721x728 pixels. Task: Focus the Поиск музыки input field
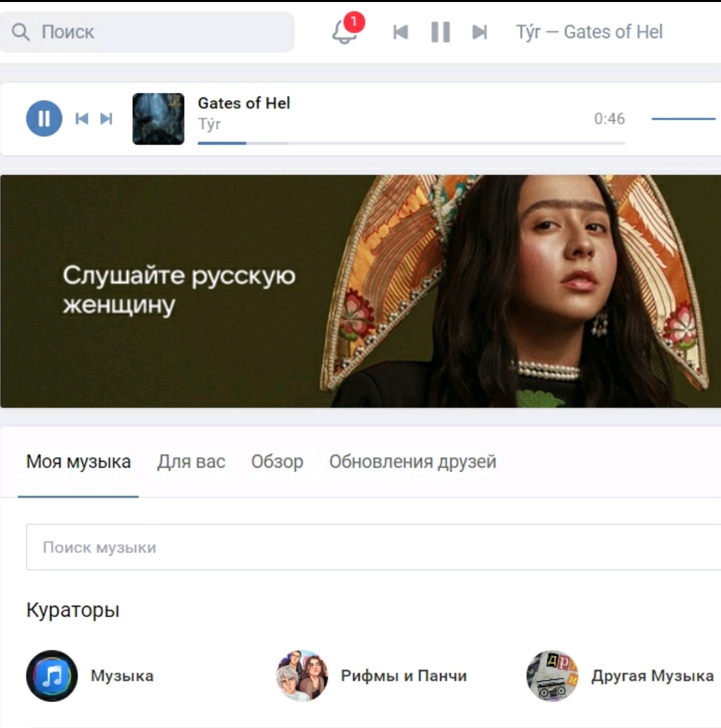pos(373,547)
